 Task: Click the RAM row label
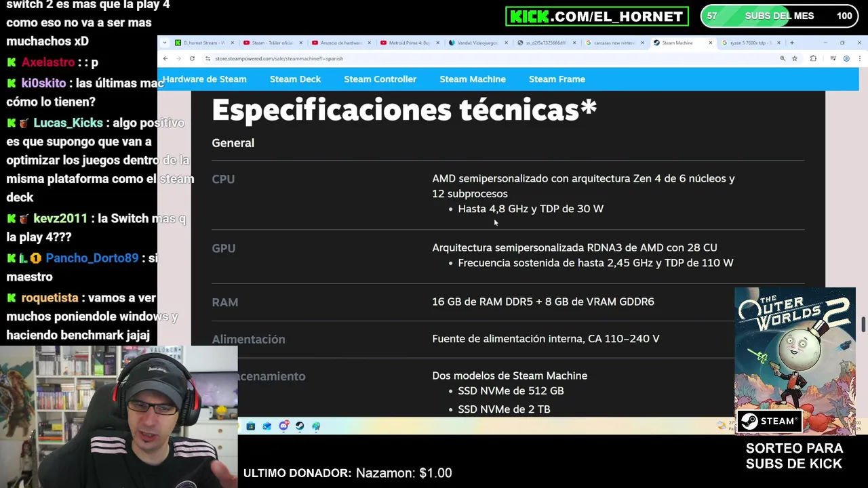point(224,302)
